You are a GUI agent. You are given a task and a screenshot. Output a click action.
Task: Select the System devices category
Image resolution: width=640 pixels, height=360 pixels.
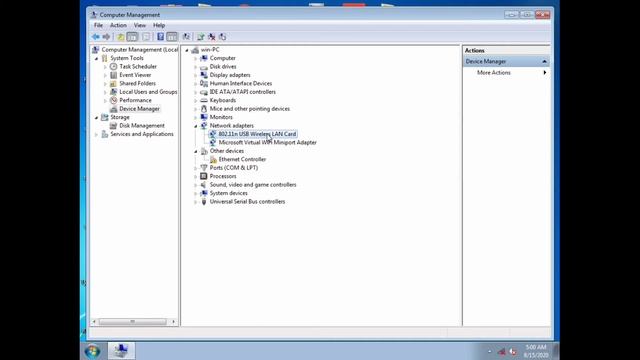click(229, 193)
